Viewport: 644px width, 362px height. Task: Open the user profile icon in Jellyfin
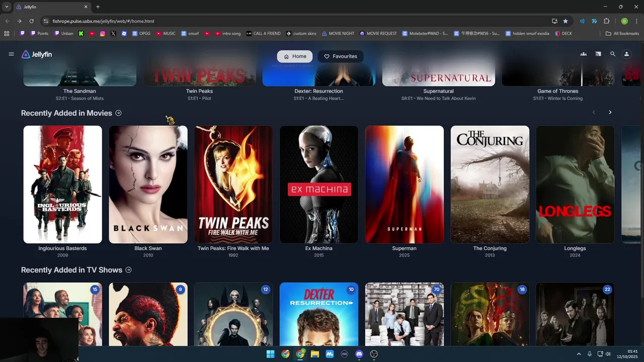(627, 54)
